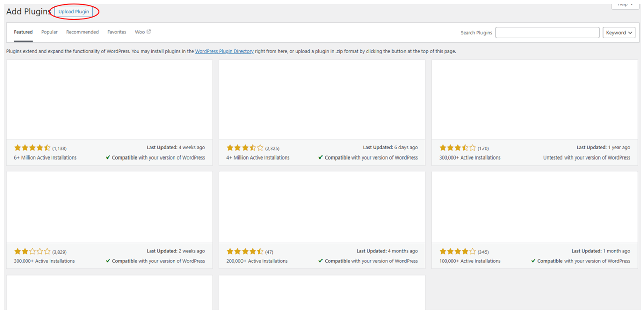Viewport: 644px width, 315px height.
Task: Open the WordPress Plugin Directory link
Action: [224, 51]
